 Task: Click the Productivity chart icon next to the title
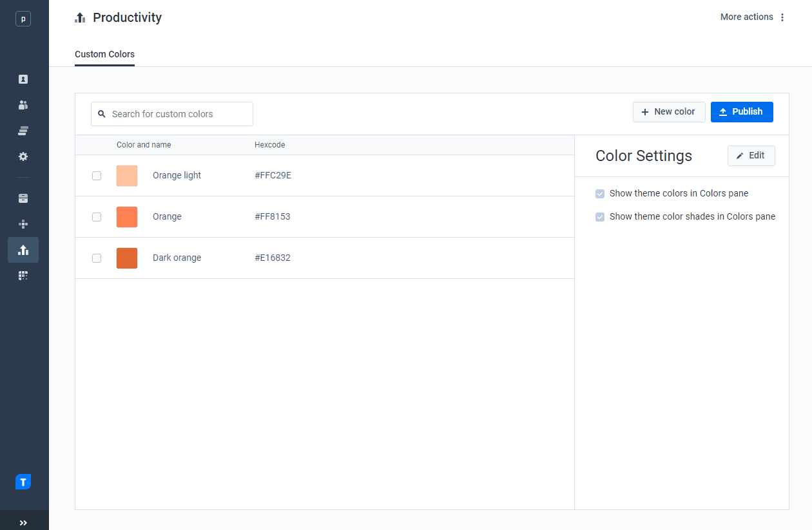80,17
